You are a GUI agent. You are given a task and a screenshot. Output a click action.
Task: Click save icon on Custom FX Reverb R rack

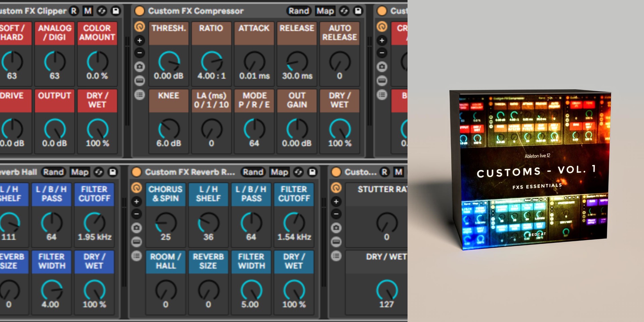click(x=312, y=172)
